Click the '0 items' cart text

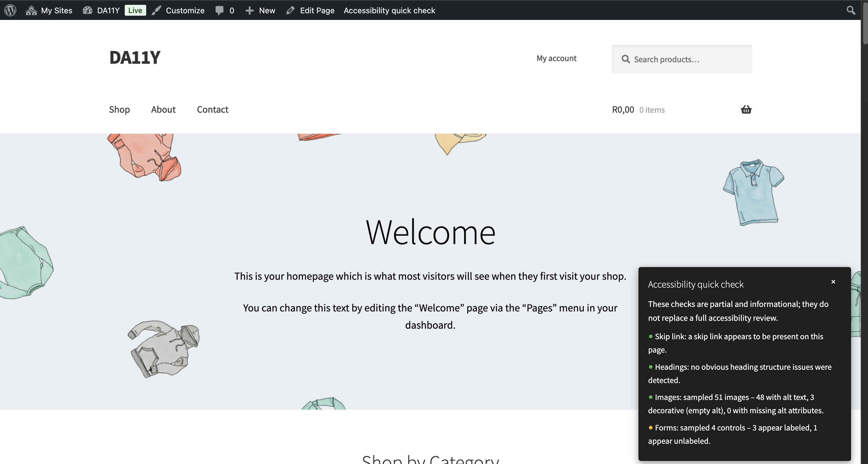(x=652, y=110)
